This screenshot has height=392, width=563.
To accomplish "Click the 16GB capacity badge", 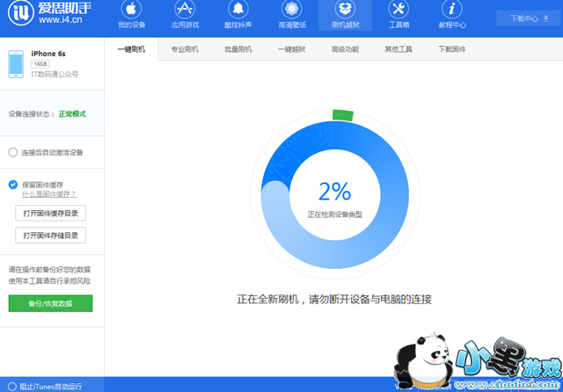I will 40,64.
